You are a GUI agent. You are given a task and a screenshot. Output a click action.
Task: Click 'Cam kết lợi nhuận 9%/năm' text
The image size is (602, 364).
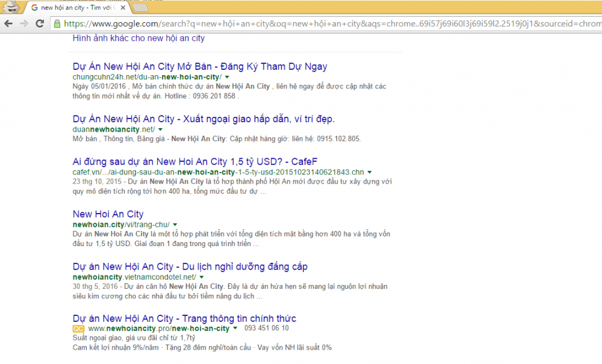116,348
